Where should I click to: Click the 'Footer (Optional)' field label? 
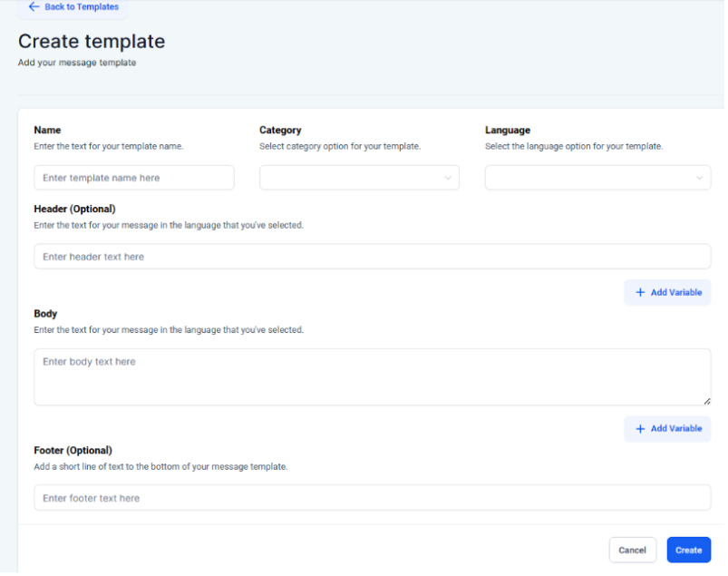(73, 451)
